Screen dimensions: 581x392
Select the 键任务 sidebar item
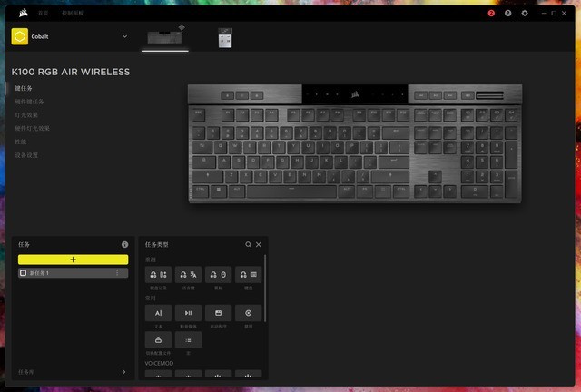[x=24, y=88]
